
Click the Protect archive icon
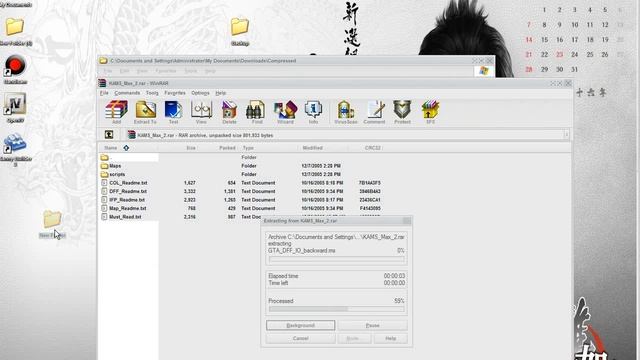[402, 112]
